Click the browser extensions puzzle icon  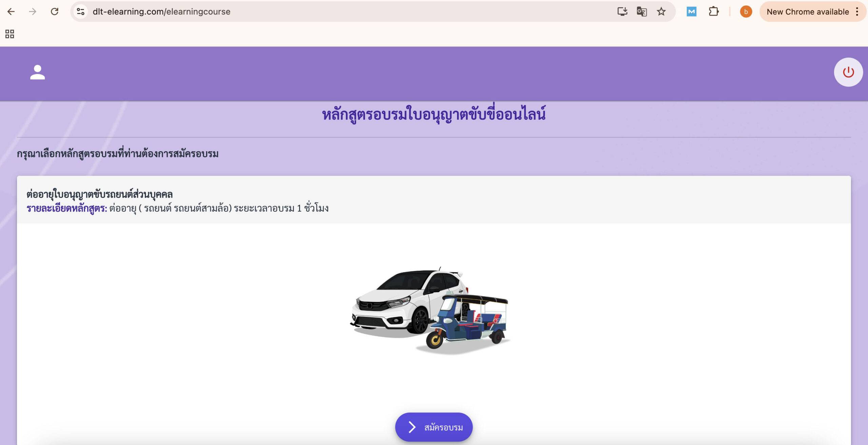[714, 11]
